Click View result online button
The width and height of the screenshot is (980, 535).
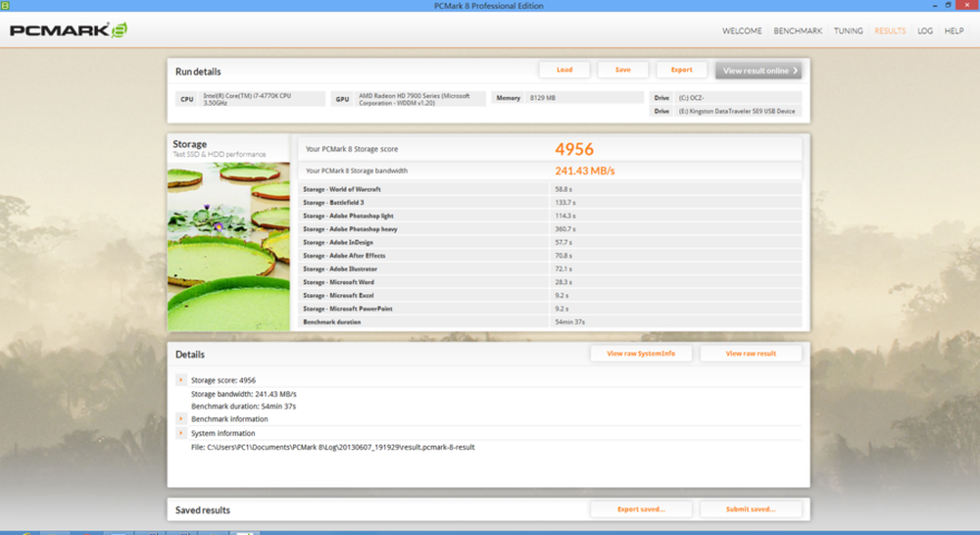[759, 71]
